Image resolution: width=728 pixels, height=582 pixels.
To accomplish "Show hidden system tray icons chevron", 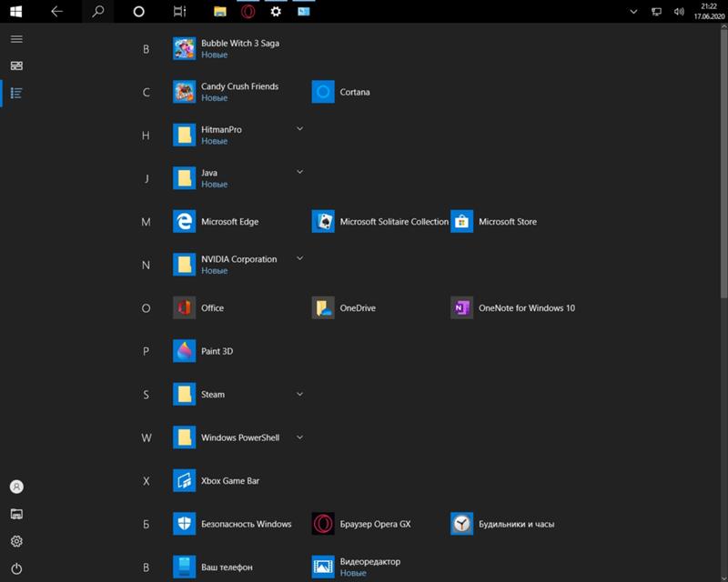I will (x=633, y=12).
